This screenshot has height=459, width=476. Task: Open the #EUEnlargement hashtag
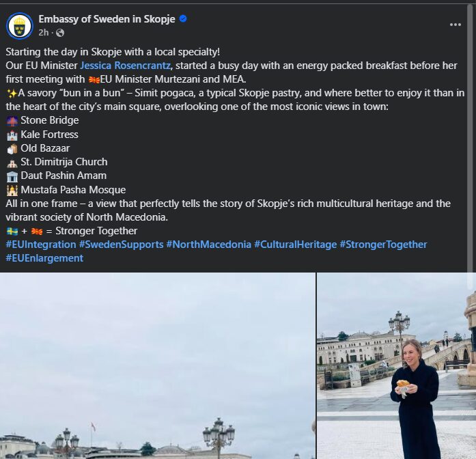tap(44, 258)
